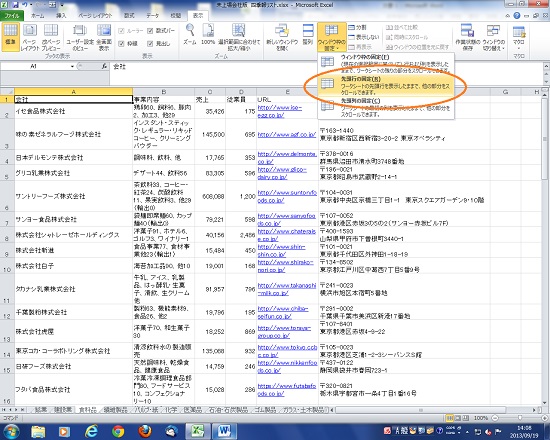550x440 pixels.
Task: Open the Name Box dropdown arrow
Action: point(72,66)
